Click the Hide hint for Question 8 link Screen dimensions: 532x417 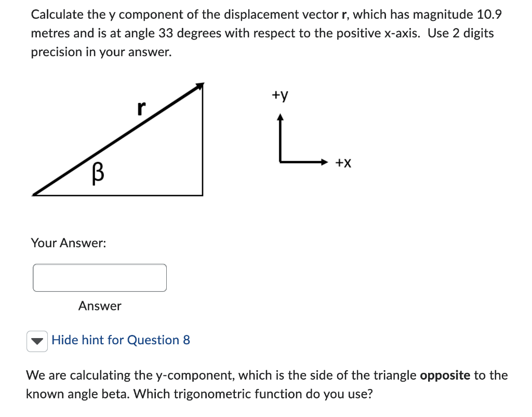coord(120,340)
